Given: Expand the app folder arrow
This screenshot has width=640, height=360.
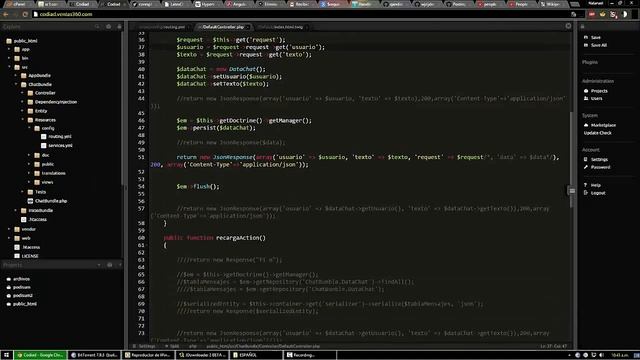Looking at the screenshot, I should (9, 49).
